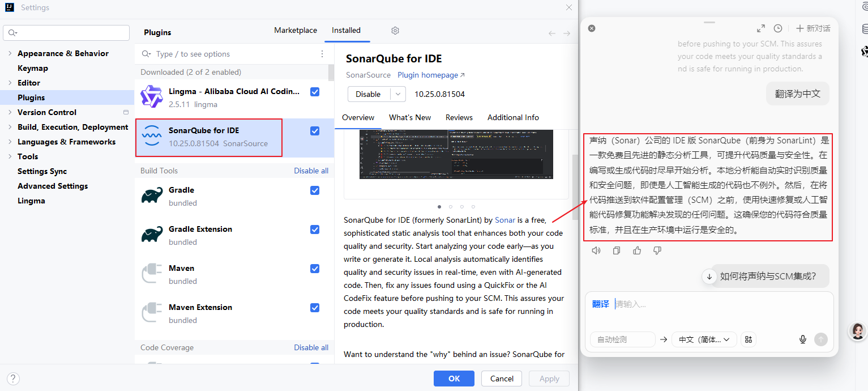Navigate forward with the right arrow
868x391 pixels.
pos(567,33)
